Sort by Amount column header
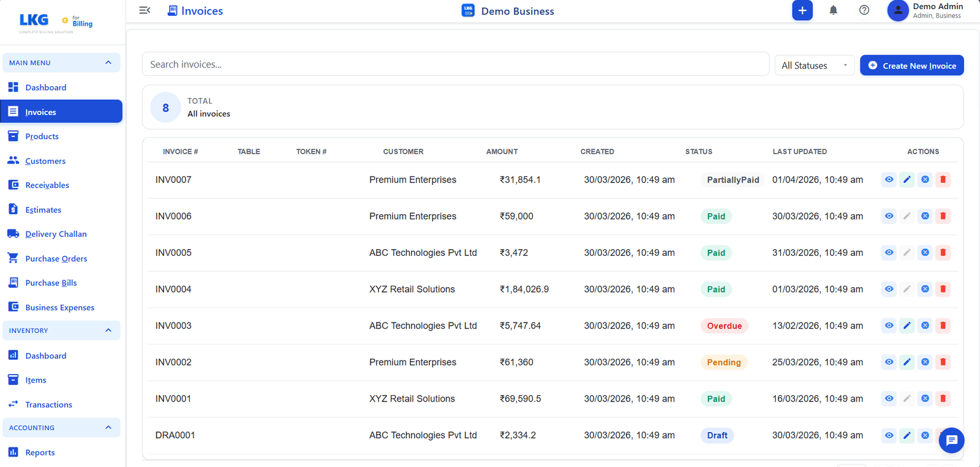Screen dimensions: 980x467 [502, 152]
